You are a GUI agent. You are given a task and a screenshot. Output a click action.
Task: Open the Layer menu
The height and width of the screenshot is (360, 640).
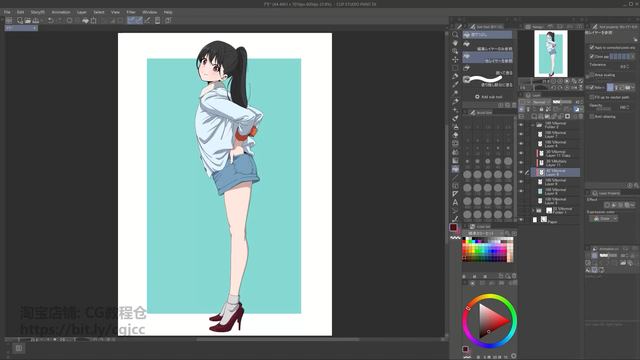[x=82, y=12]
